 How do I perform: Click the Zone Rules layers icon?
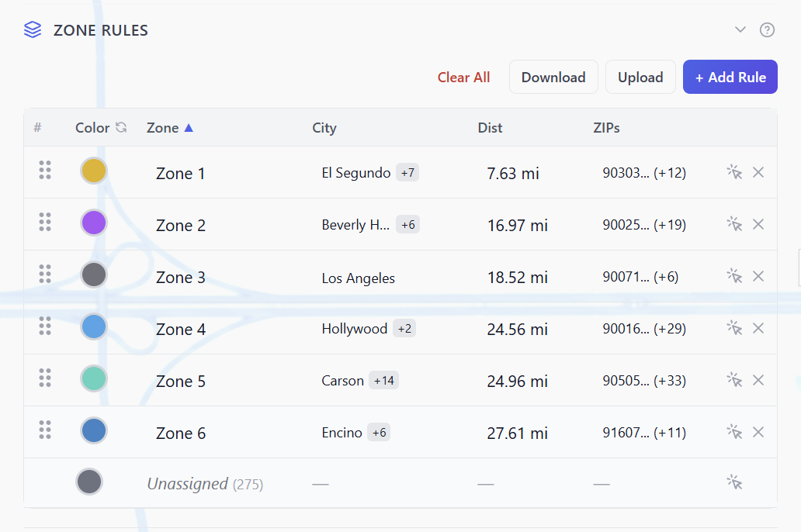(x=33, y=29)
